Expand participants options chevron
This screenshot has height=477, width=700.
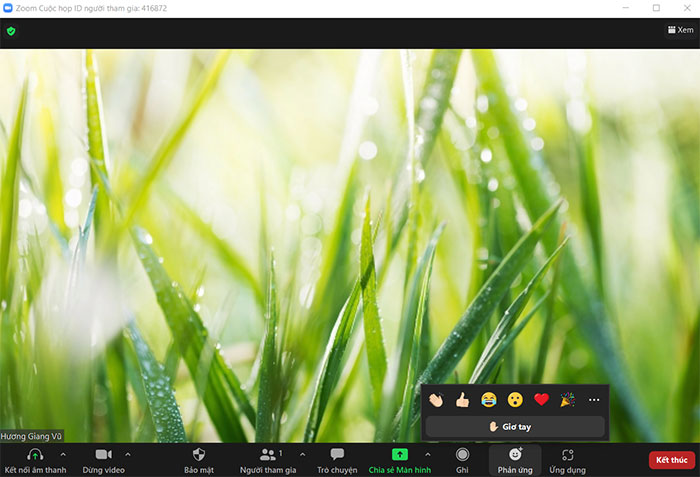pos(302,454)
